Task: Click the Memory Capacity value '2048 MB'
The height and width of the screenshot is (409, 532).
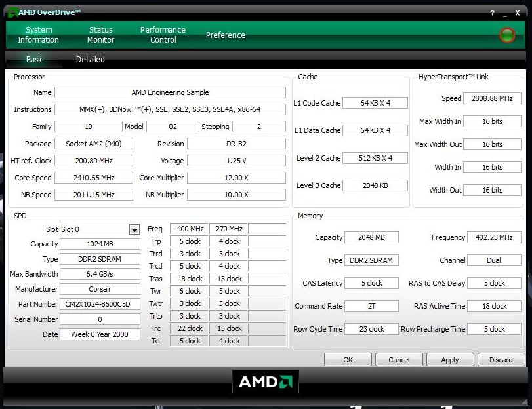Action: tap(371, 237)
